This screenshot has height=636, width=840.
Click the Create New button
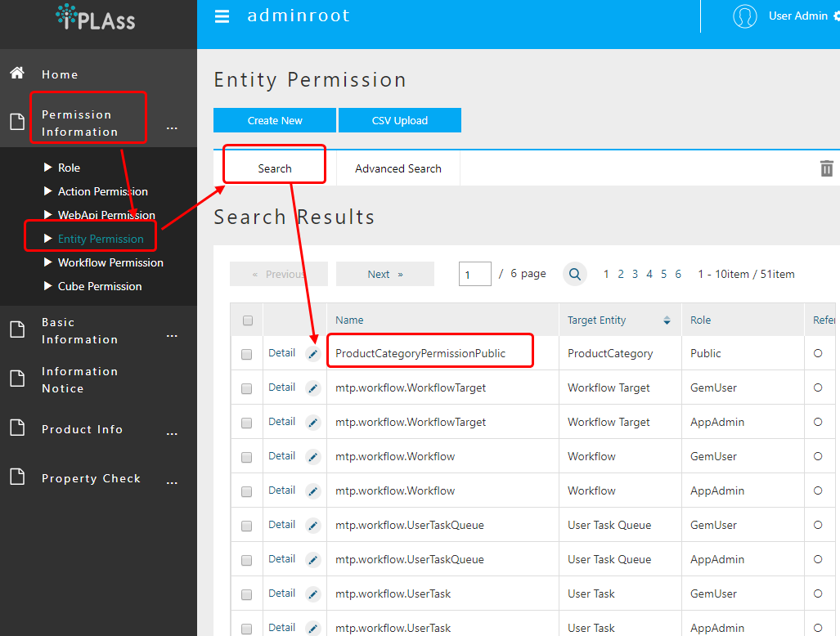275,120
